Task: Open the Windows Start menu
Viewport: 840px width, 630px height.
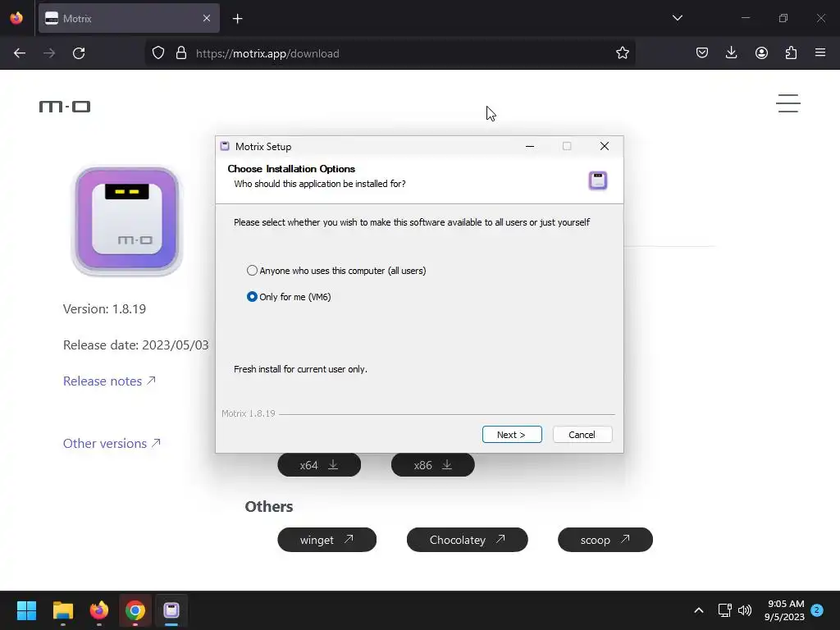Action: (26, 610)
